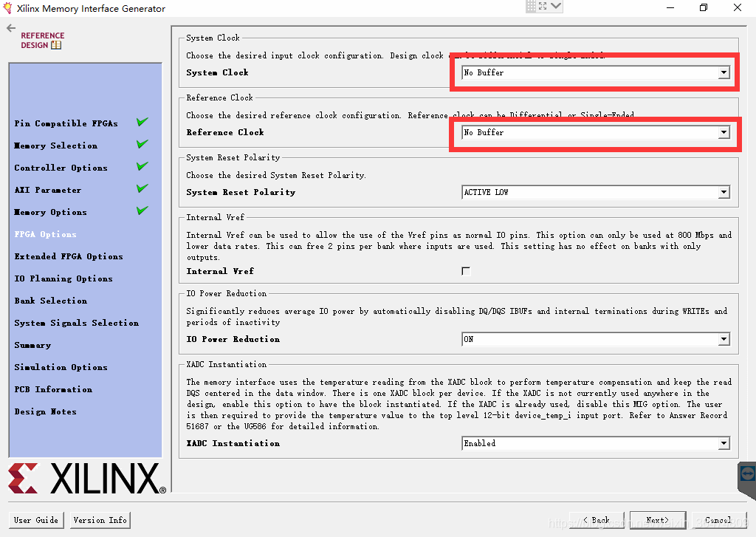Click the back arrow icon near Reference Design
This screenshot has height=537, width=756.
pyautogui.click(x=11, y=29)
